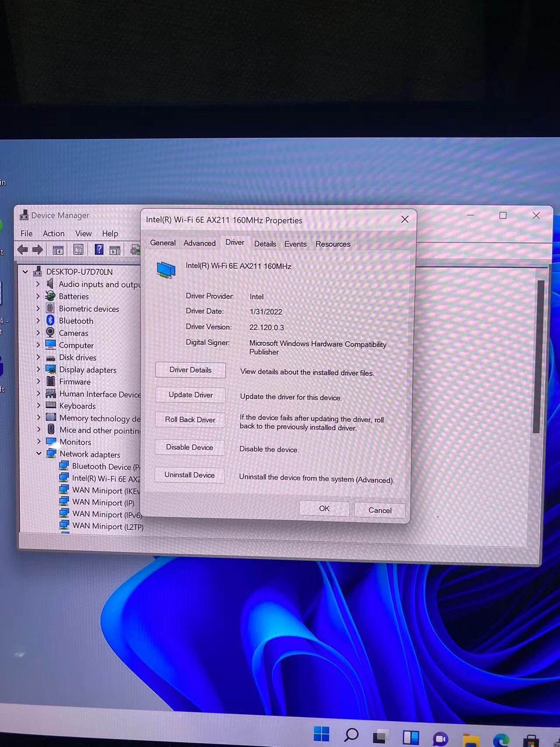Click the Disable Device button
560x747 pixels.
pos(189,447)
